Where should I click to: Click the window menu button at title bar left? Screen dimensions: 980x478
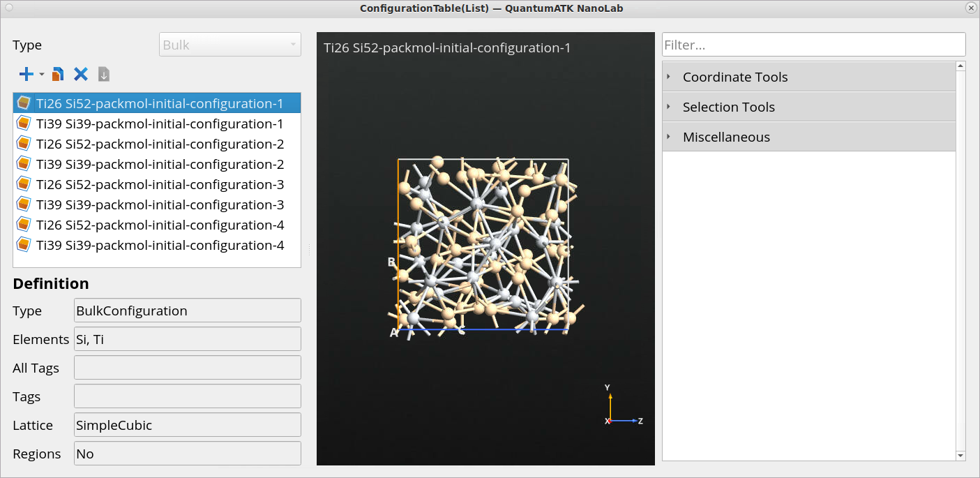[8, 8]
